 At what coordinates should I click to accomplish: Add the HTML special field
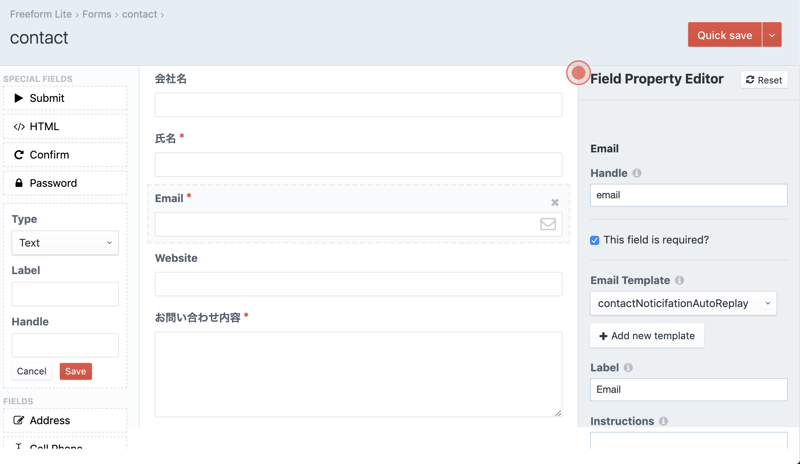click(65, 127)
